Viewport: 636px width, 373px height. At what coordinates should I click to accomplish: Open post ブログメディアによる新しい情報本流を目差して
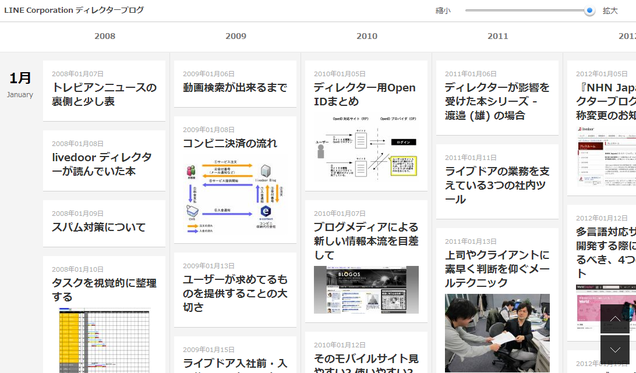[x=366, y=241]
